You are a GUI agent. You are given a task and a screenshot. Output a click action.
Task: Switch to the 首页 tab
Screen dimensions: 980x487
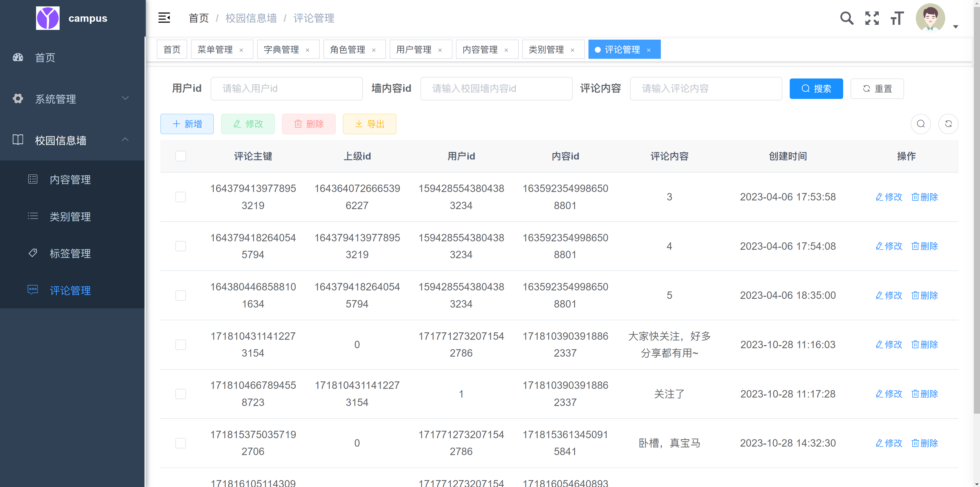tap(172, 49)
